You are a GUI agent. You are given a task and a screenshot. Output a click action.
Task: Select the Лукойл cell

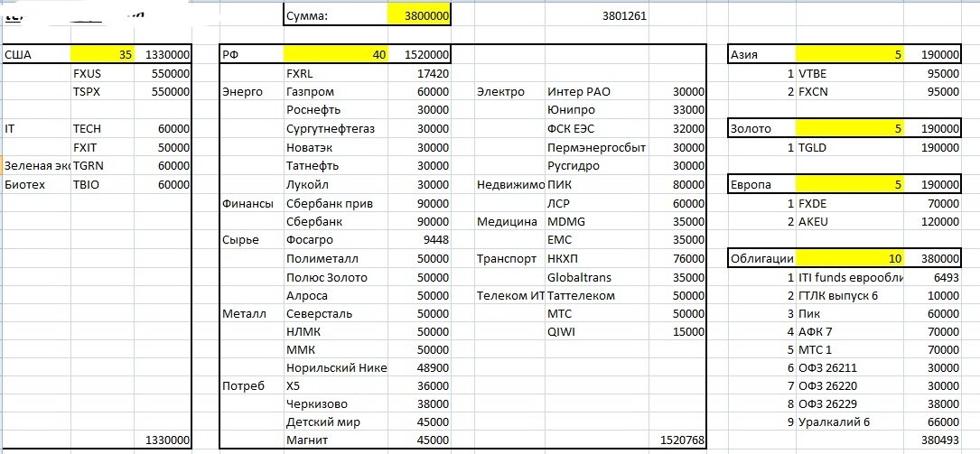tap(336, 185)
